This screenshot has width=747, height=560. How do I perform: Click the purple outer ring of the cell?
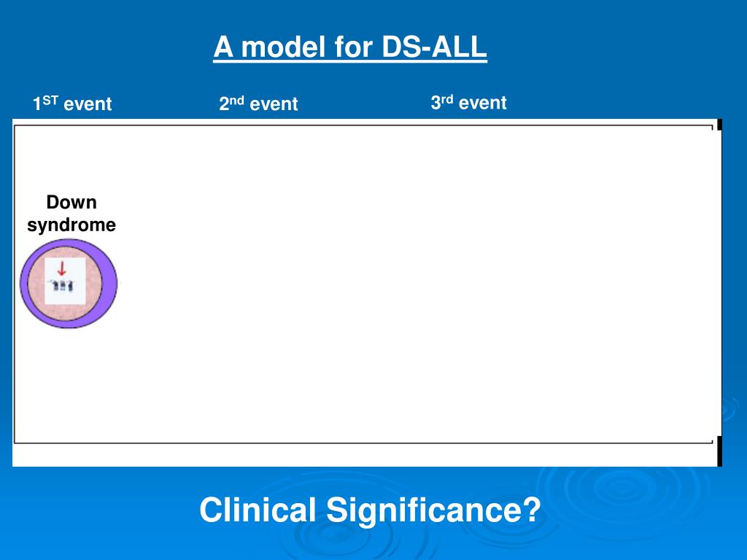109,284
